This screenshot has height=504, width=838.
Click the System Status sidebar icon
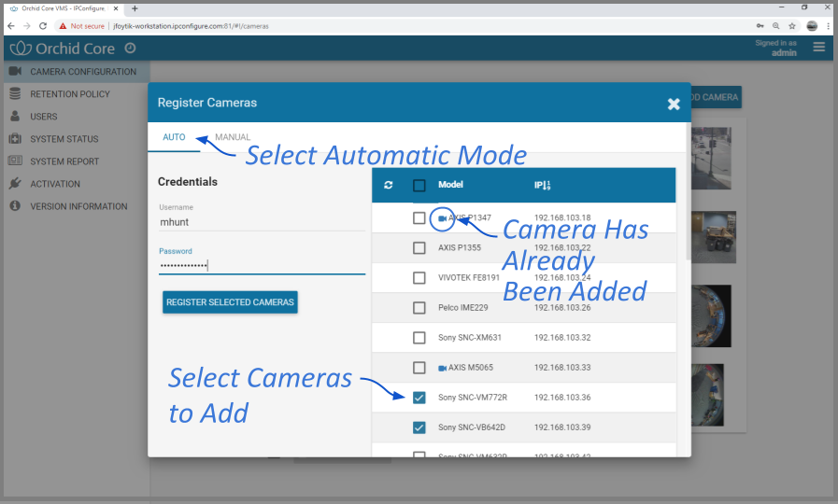(15, 139)
